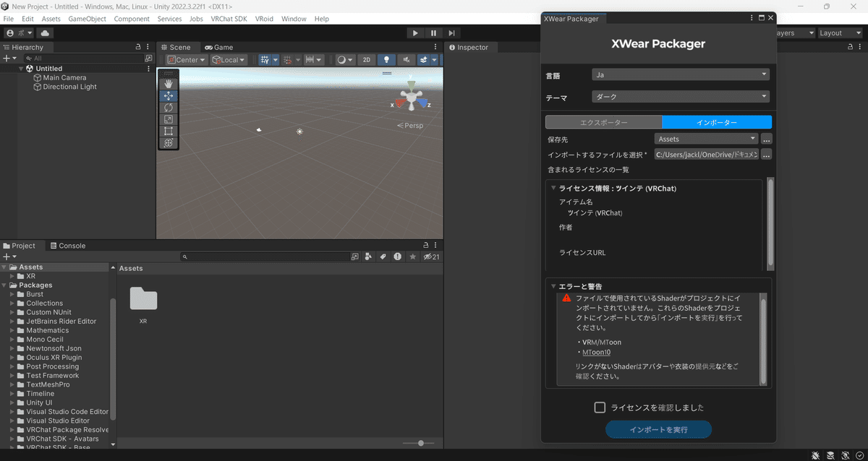Select the Scale tool
868x461 pixels.
point(169,119)
